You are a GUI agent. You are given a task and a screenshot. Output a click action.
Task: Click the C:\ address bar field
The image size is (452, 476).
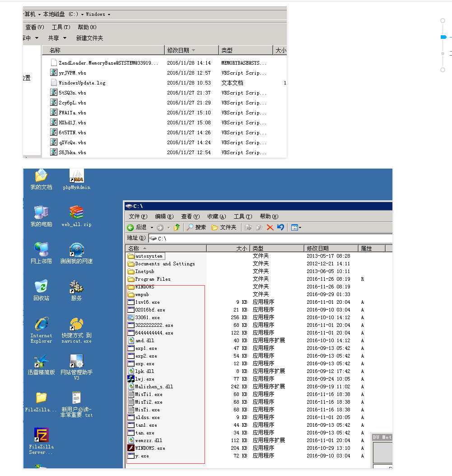[270, 238]
